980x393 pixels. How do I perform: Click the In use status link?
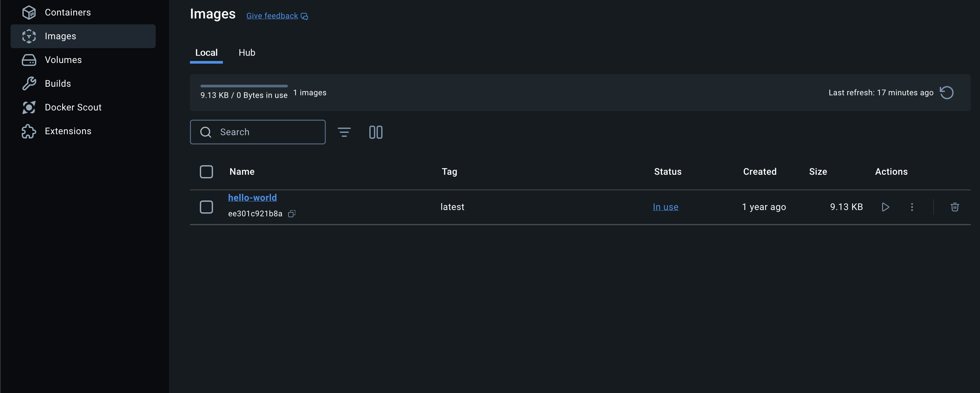coord(665,207)
